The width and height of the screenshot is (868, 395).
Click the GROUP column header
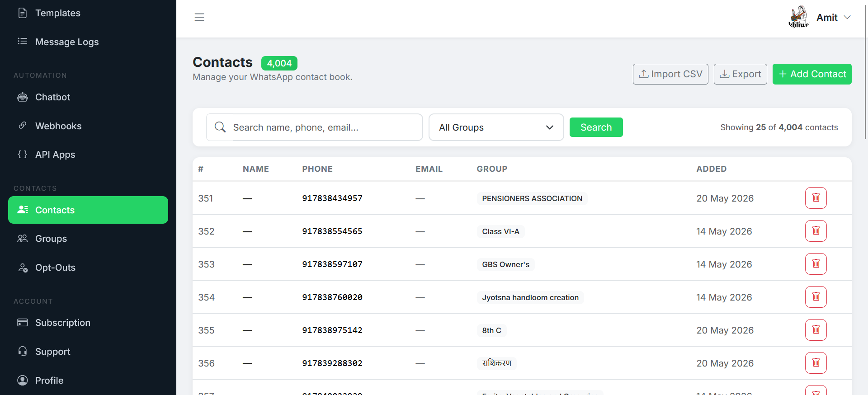(x=492, y=169)
